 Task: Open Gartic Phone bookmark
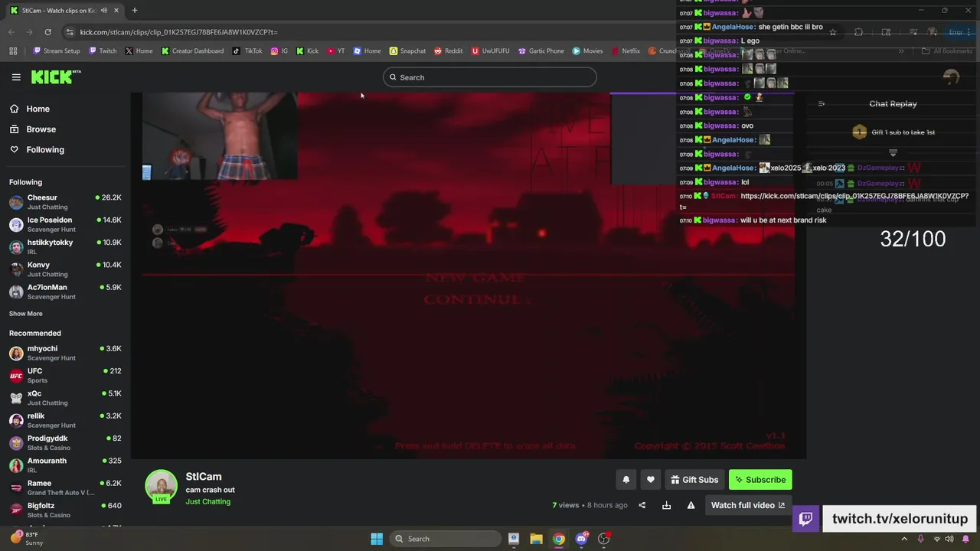tap(541, 51)
